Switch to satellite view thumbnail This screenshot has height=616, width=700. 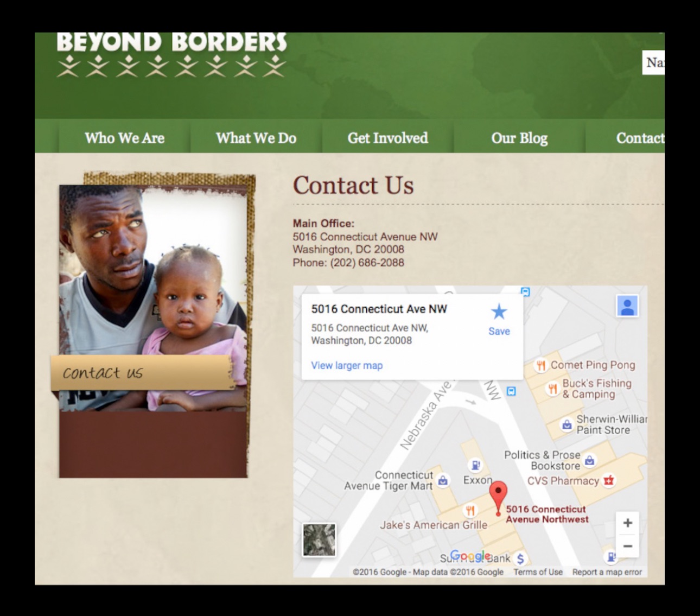point(319,539)
